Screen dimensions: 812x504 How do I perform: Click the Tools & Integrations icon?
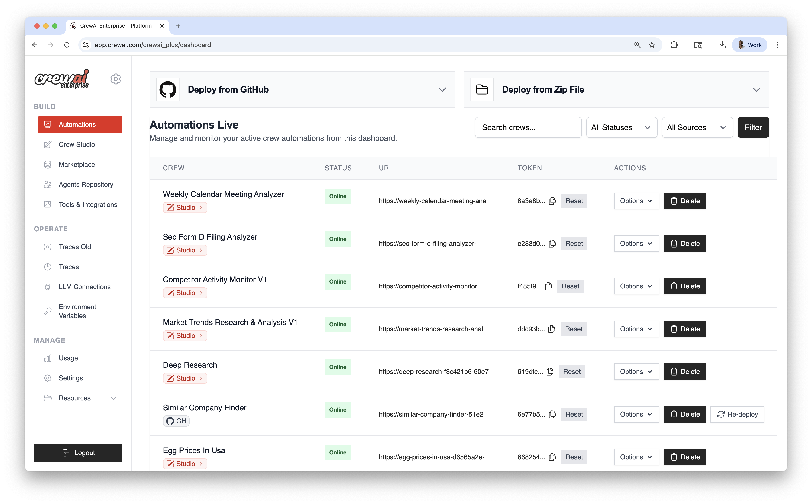(48, 204)
